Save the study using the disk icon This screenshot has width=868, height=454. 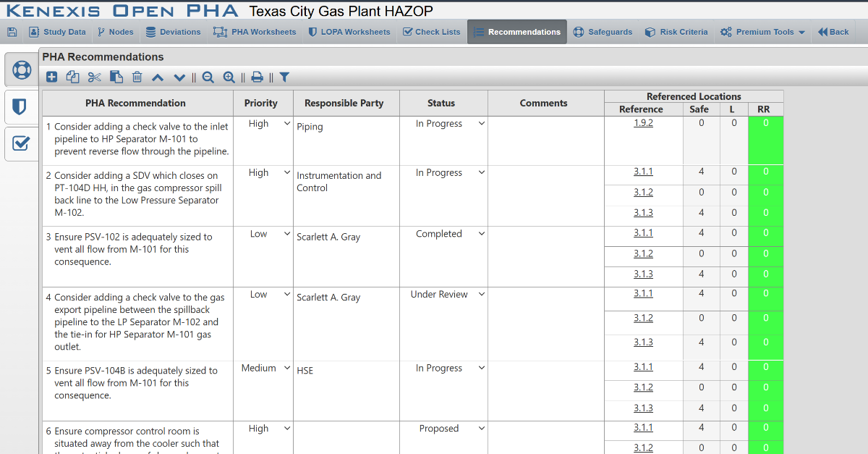[12, 32]
